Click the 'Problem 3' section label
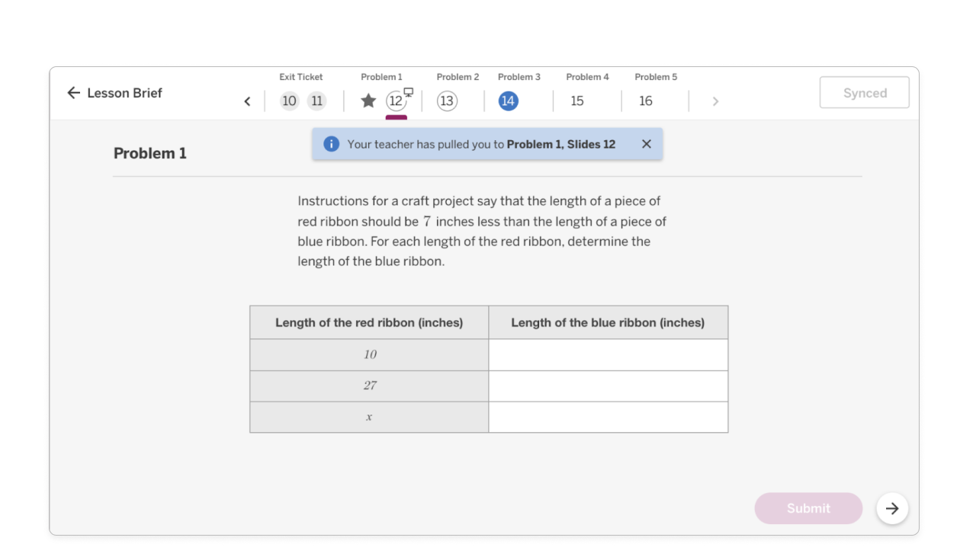 [x=519, y=77]
